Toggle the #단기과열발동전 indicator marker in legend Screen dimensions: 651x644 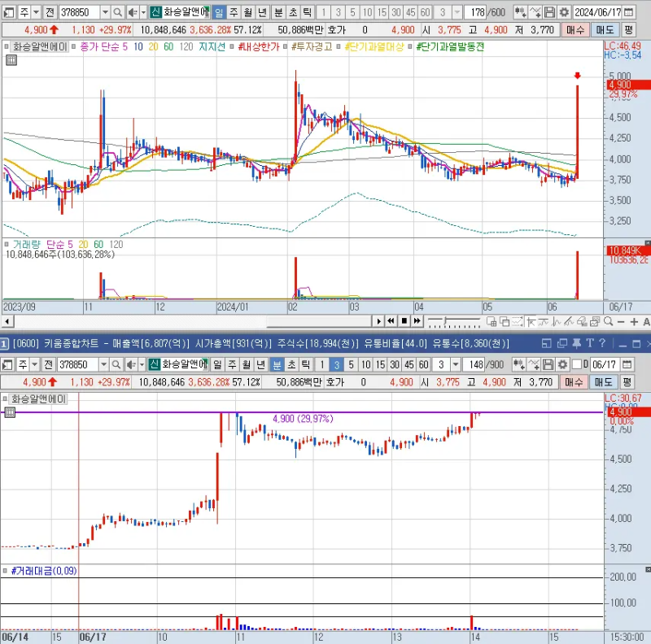[410, 47]
